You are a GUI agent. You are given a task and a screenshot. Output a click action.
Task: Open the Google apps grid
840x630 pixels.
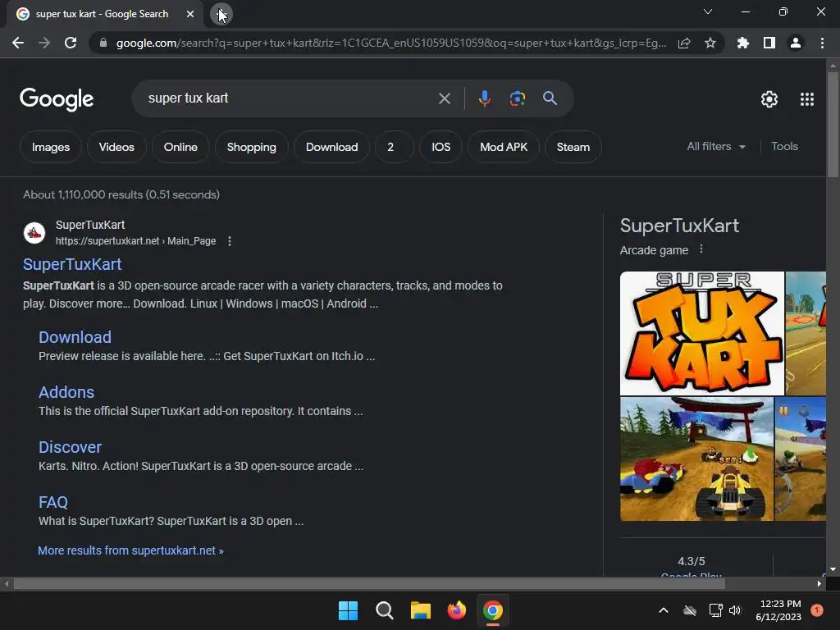tap(807, 99)
